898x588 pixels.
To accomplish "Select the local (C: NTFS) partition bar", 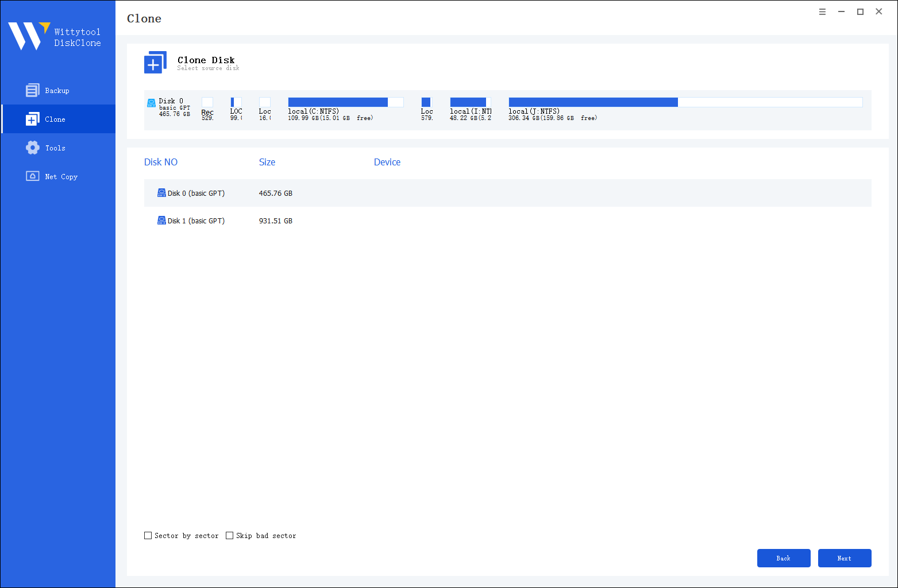I will pos(345,102).
